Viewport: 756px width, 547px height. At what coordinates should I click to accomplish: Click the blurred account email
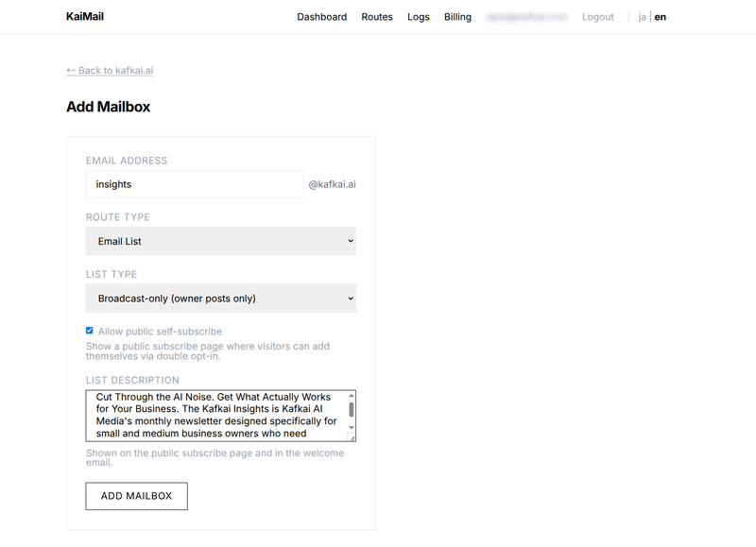(526, 17)
